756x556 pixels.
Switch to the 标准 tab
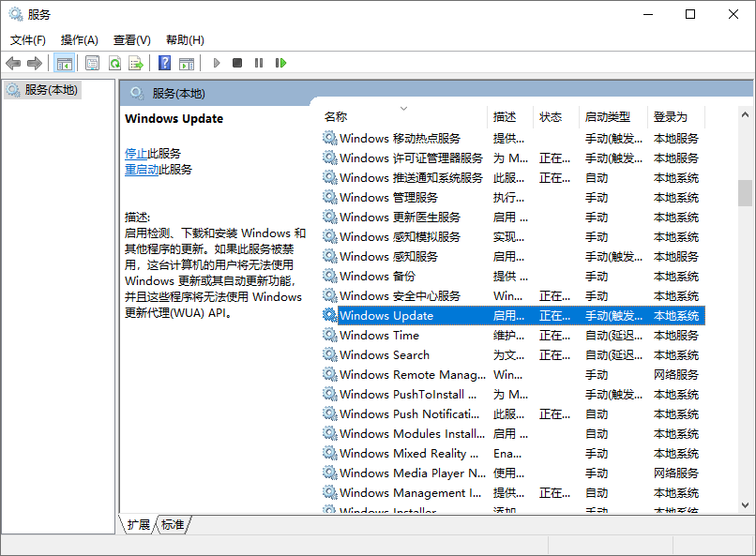(x=172, y=525)
